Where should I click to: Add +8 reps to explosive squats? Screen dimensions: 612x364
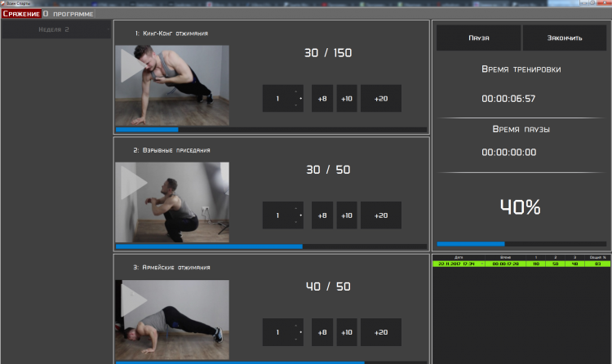322,215
